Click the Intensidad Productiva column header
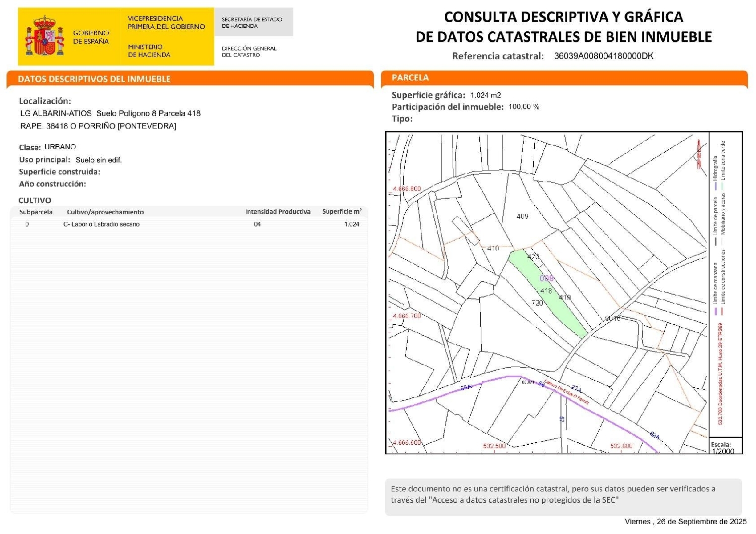Viewport: 756px width, 534px height. (278, 212)
